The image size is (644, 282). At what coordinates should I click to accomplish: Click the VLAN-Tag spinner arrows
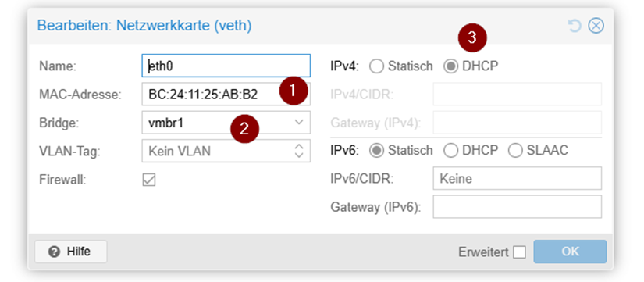click(x=299, y=151)
